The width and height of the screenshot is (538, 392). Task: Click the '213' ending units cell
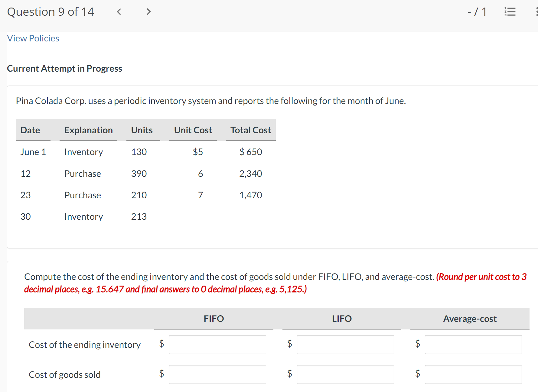pos(139,216)
